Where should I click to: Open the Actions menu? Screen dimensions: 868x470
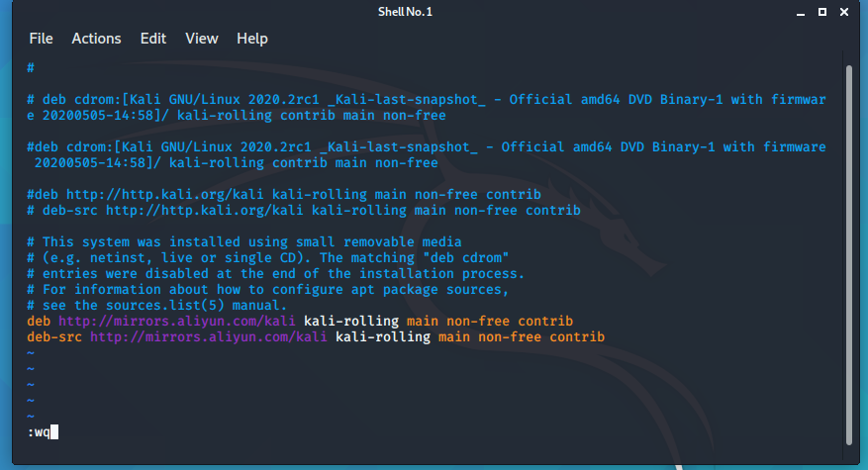[96, 39]
